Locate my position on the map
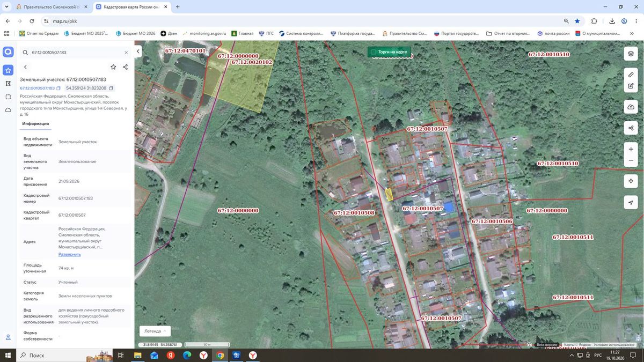Viewport: 644px width, 362px height. (x=631, y=202)
